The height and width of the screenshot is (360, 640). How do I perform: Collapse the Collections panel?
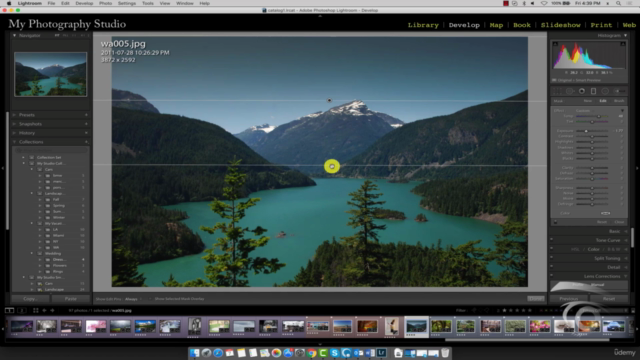(14, 142)
